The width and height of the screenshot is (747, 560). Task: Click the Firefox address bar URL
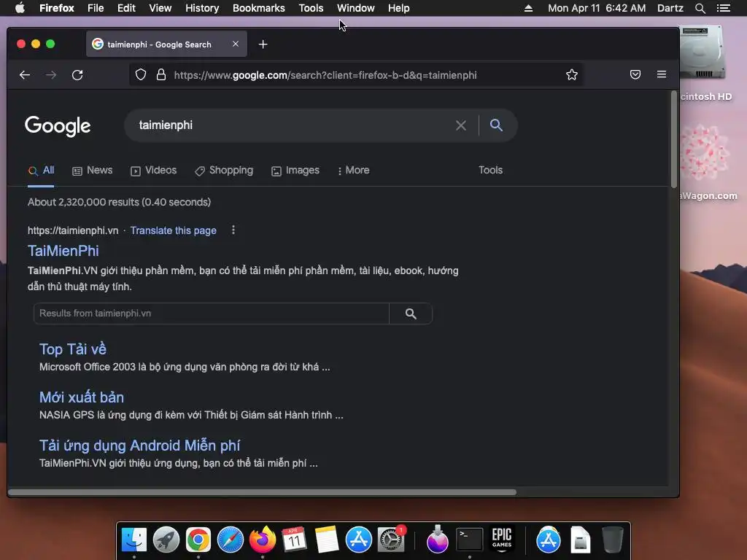point(325,75)
